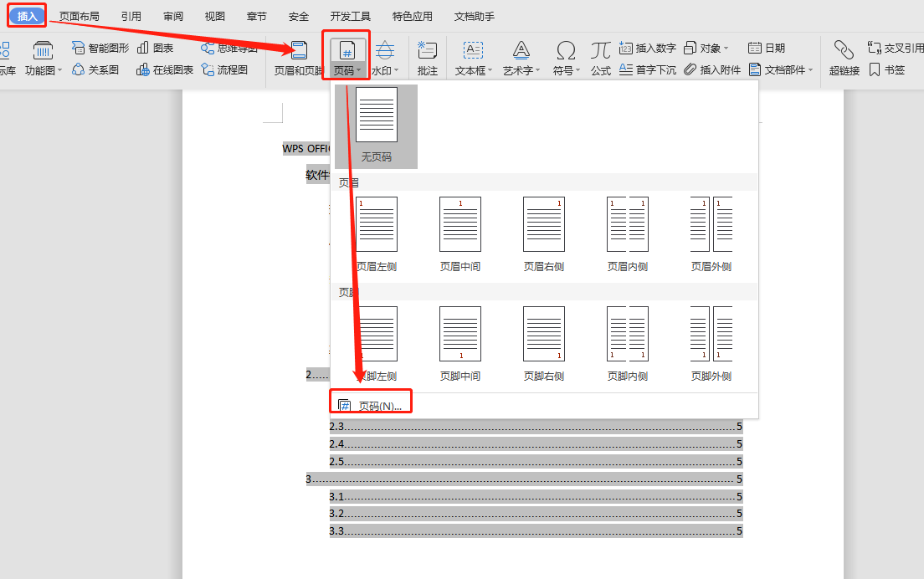This screenshot has width=924, height=579.
Task: Click the table of contents row 2.4
Action: (x=536, y=443)
